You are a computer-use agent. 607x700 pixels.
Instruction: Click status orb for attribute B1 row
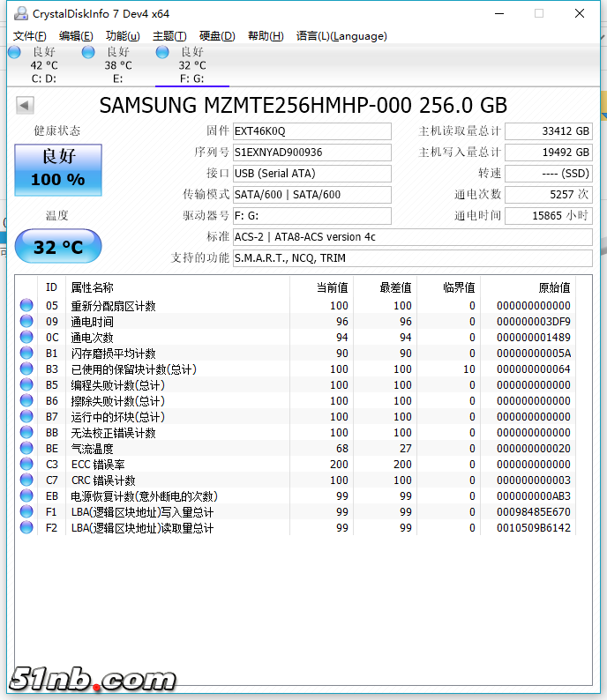tap(26, 354)
